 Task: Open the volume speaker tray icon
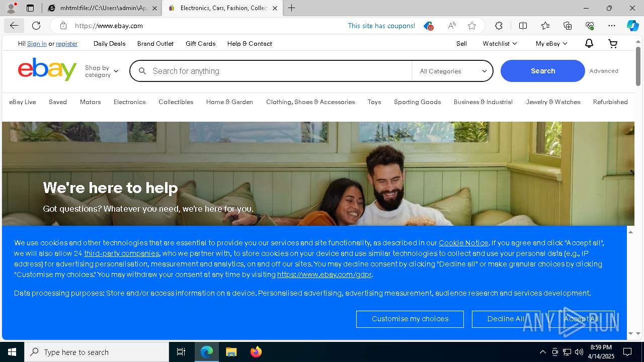[579, 352]
